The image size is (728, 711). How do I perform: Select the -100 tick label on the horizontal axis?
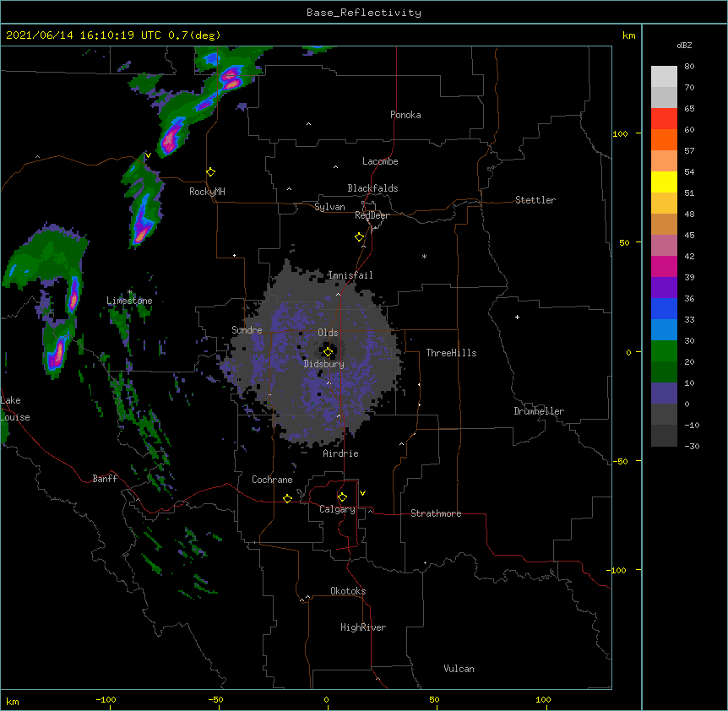tap(106, 699)
